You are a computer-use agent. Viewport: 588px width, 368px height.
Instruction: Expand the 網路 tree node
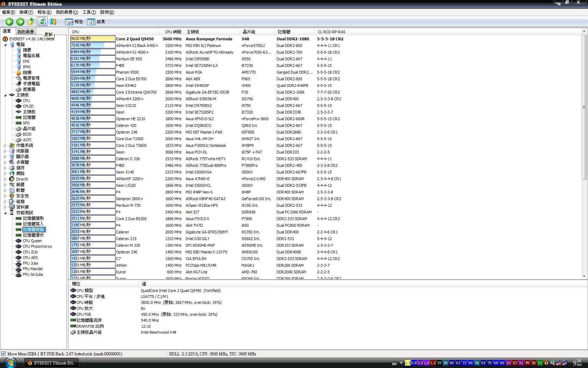5,173
